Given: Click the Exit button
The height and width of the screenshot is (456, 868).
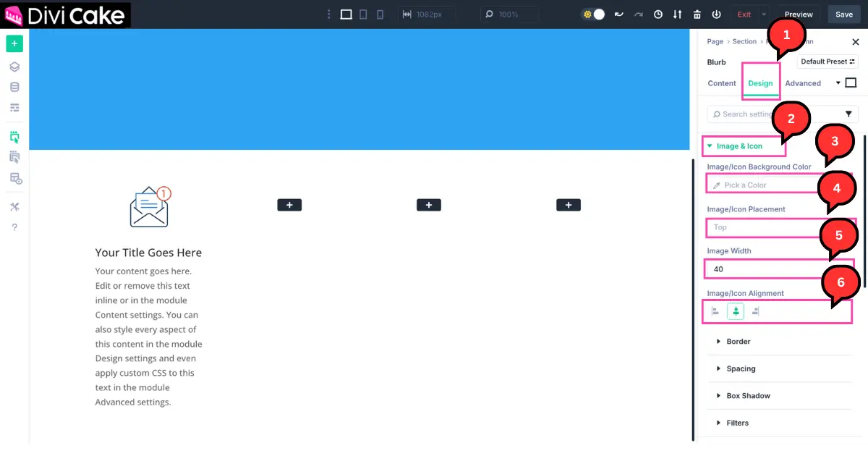Looking at the screenshot, I should [x=744, y=14].
